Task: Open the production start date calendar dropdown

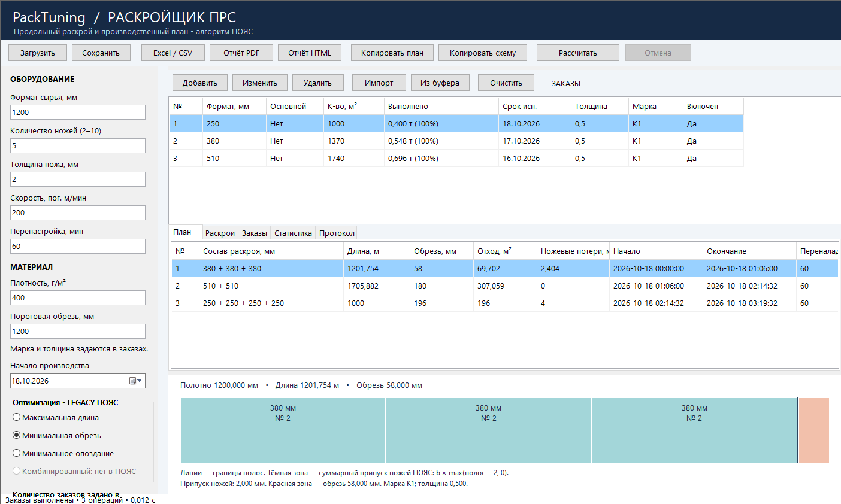Action: pos(136,381)
